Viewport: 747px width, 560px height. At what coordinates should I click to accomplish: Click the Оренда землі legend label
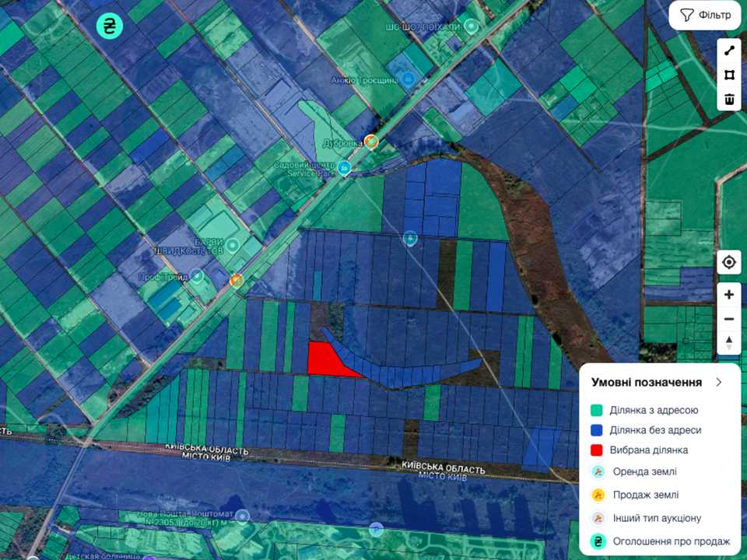tap(644, 471)
